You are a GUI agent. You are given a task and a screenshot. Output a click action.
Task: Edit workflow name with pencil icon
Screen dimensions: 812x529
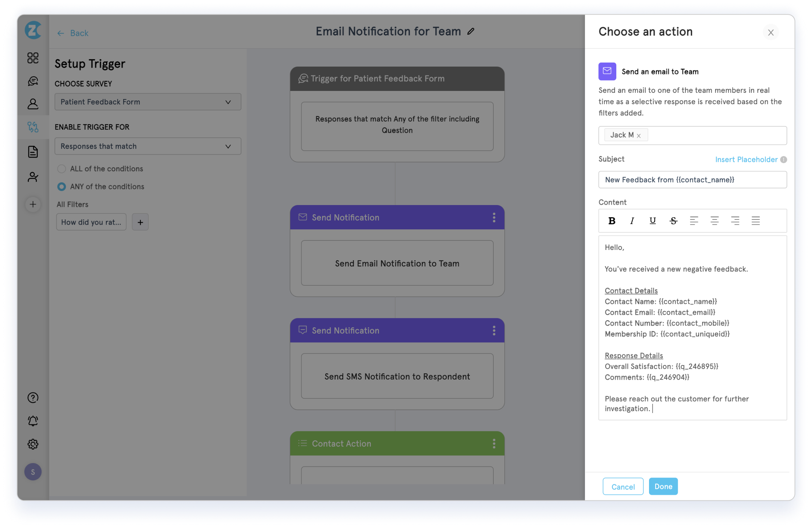click(x=471, y=31)
